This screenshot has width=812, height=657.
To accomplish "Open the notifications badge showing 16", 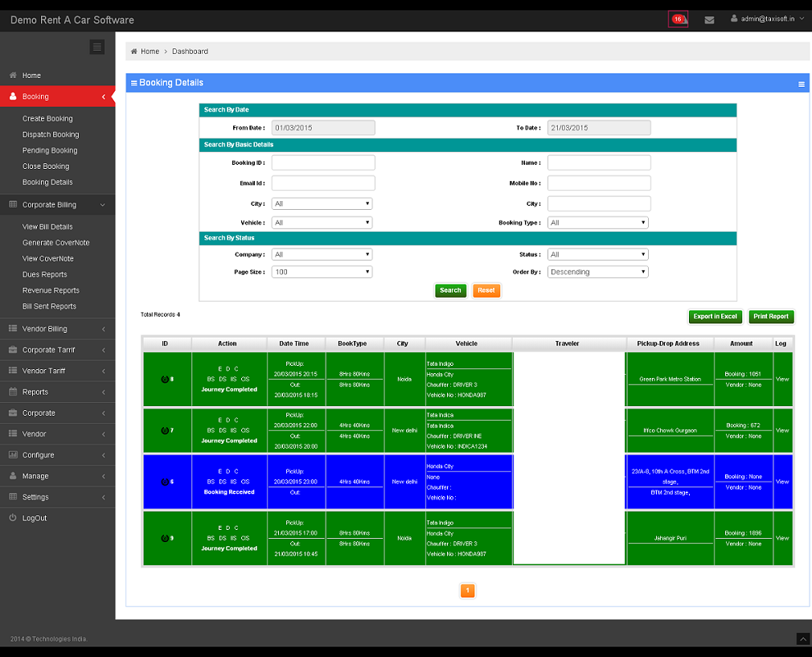I will [678, 19].
